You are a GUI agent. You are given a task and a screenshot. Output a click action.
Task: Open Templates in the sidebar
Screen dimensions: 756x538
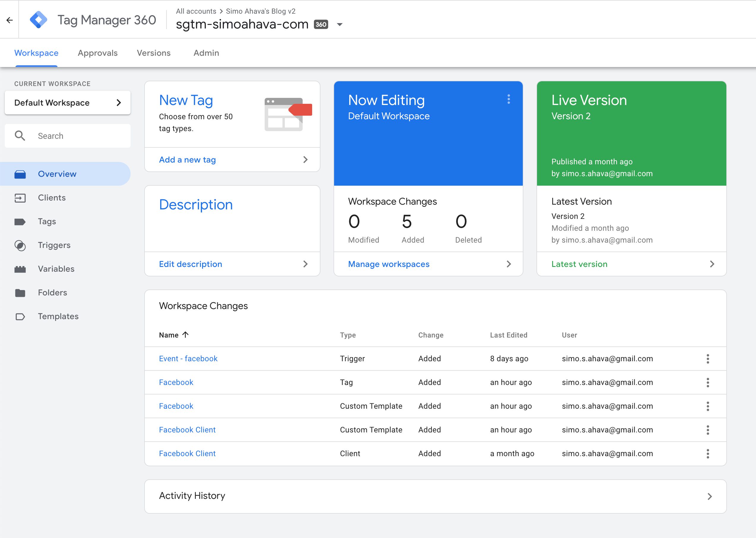click(58, 316)
